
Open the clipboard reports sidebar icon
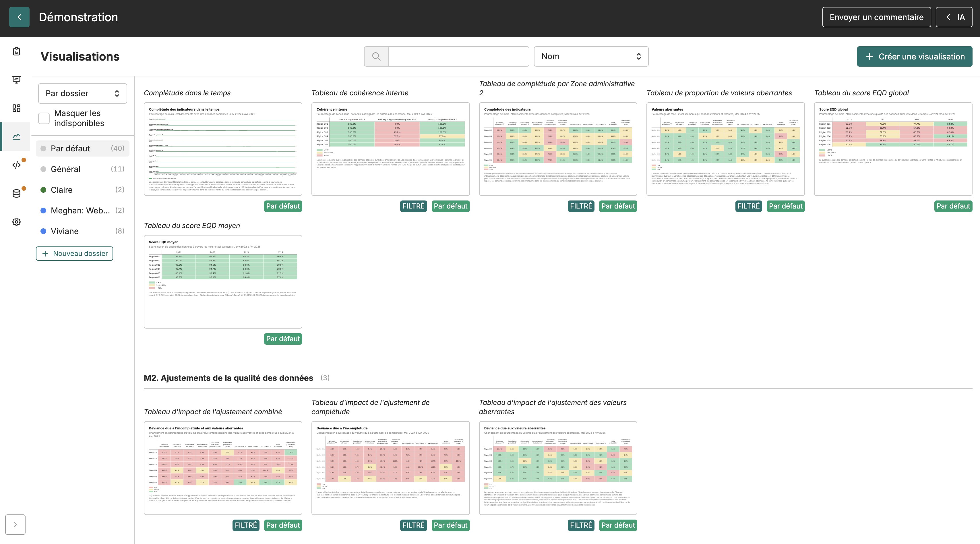pyautogui.click(x=16, y=51)
